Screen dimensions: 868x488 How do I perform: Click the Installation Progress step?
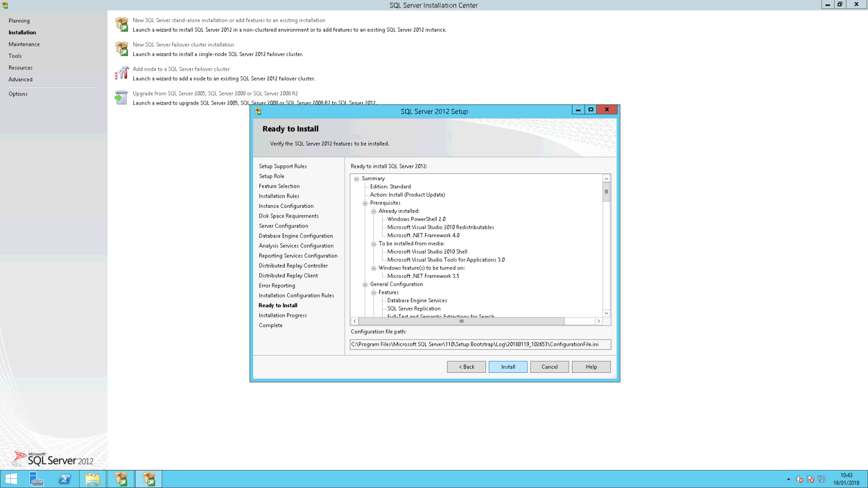click(x=283, y=316)
